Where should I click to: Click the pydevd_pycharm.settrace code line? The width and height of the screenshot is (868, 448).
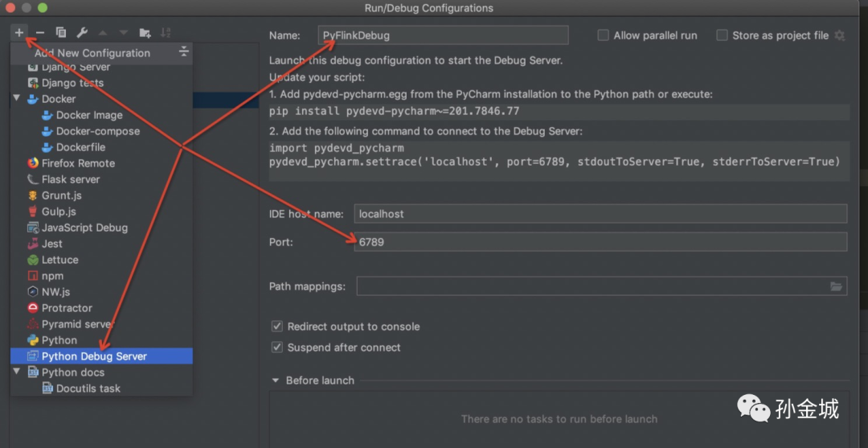[555, 162]
